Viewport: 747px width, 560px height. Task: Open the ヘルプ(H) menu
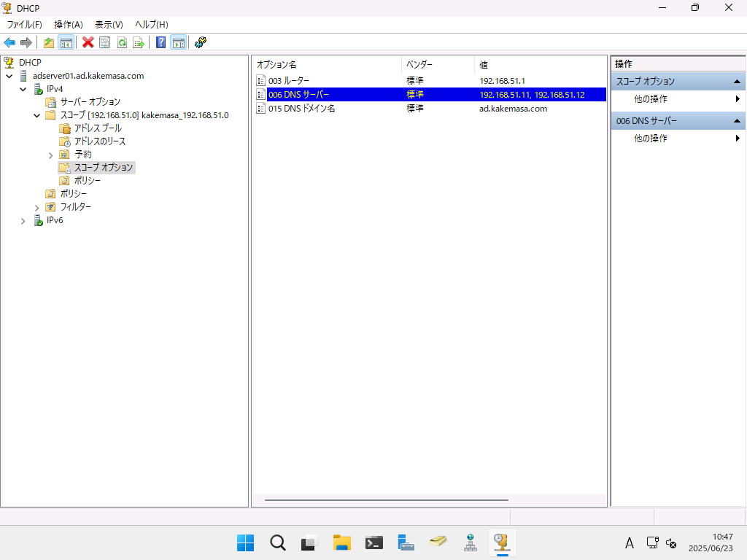[152, 25]
